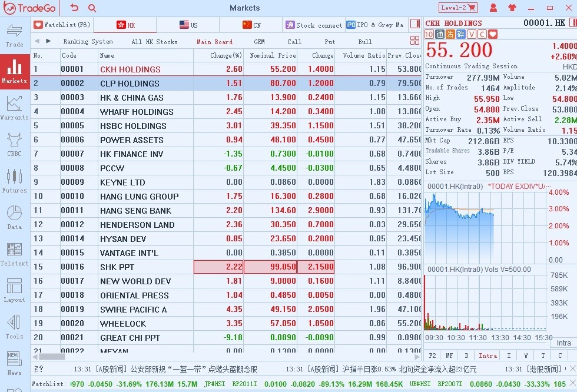Open the Teletext panel icon
The image size is (577, 392).
click(15, 254)
